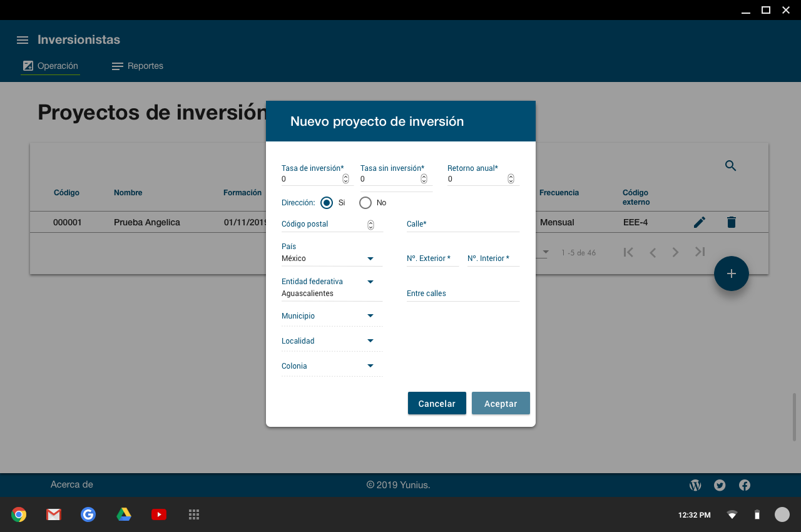Click the Aceptar button
801x532 pixels.
click(501, 404)
